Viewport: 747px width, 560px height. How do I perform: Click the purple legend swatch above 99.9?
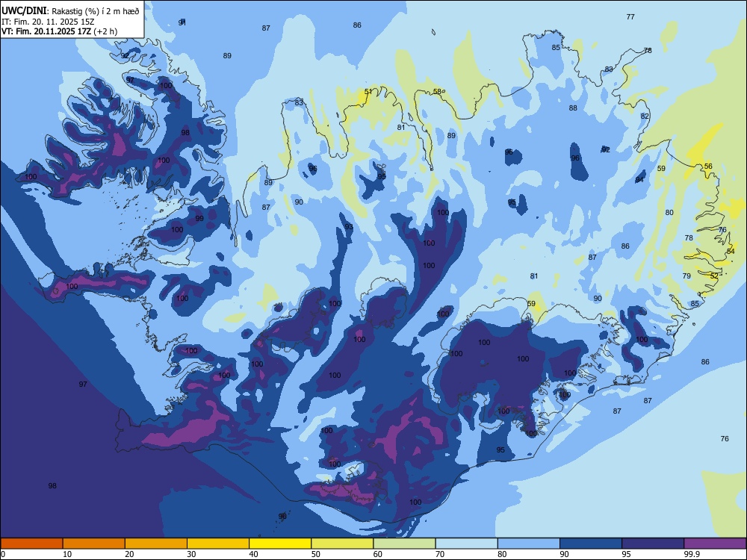[x=715, y=544]
